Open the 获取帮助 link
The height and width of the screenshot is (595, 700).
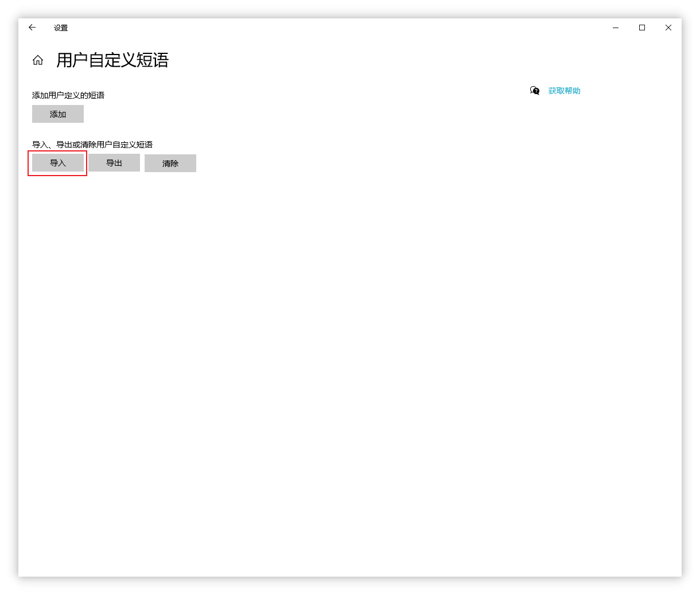click(564, 91)
